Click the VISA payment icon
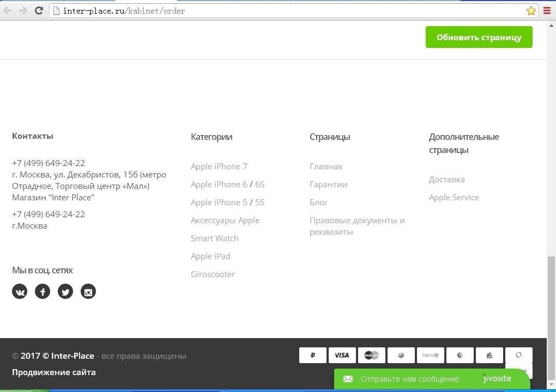Image resolution: width=556 pixels, height=392 pixels. tap(342, 355)
